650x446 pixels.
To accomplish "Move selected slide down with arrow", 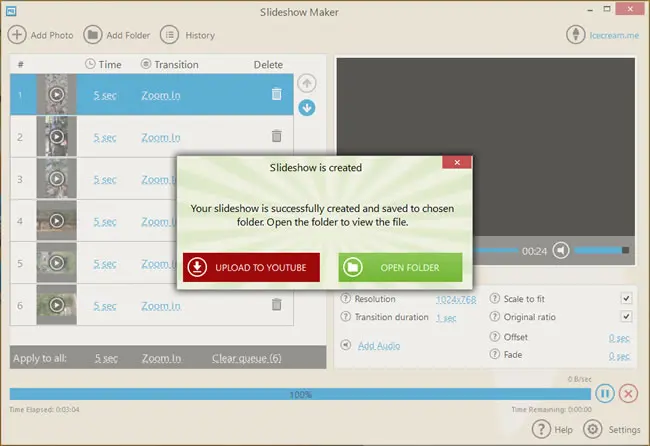I will 307,108.
